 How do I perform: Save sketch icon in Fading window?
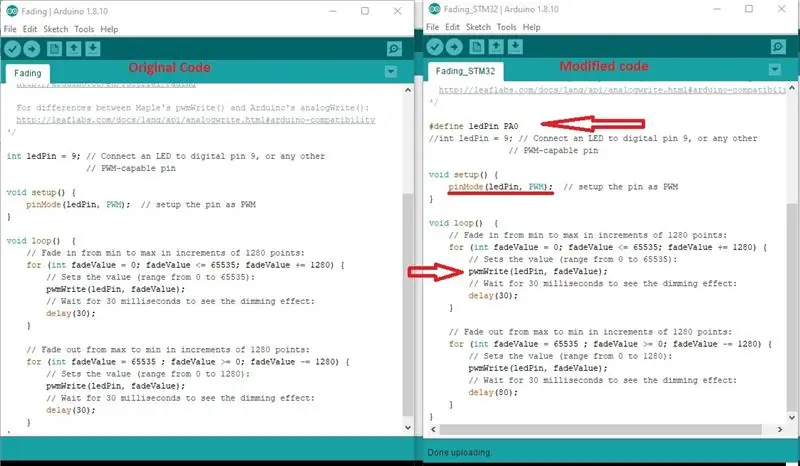(x=93, y=49)
